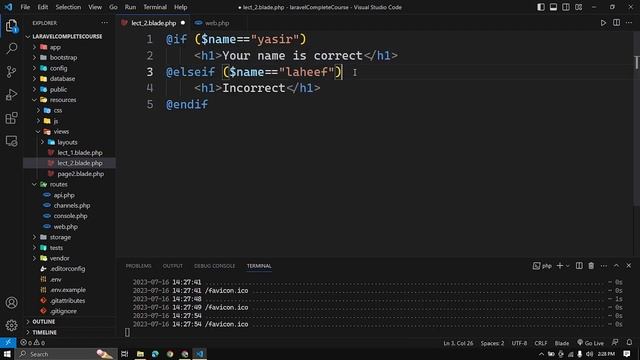Screen dimensions: 640x360
Task: Toggle the primary side bar layout icon
Action: pyautogui.click(x=541, y=7)
